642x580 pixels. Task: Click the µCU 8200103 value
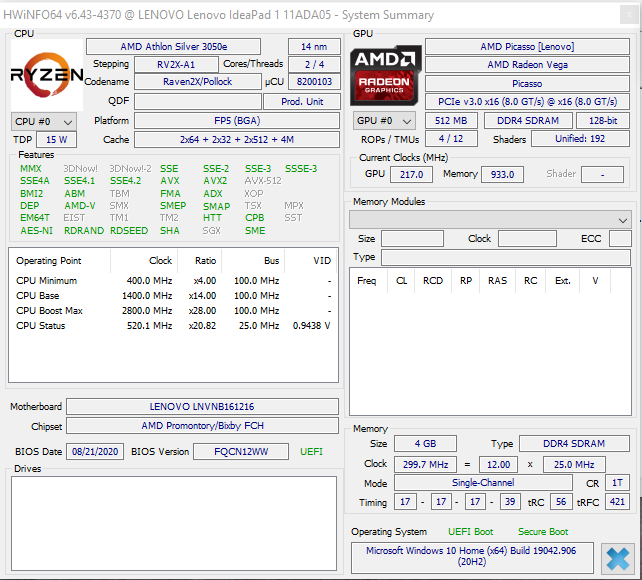[314, 82]
